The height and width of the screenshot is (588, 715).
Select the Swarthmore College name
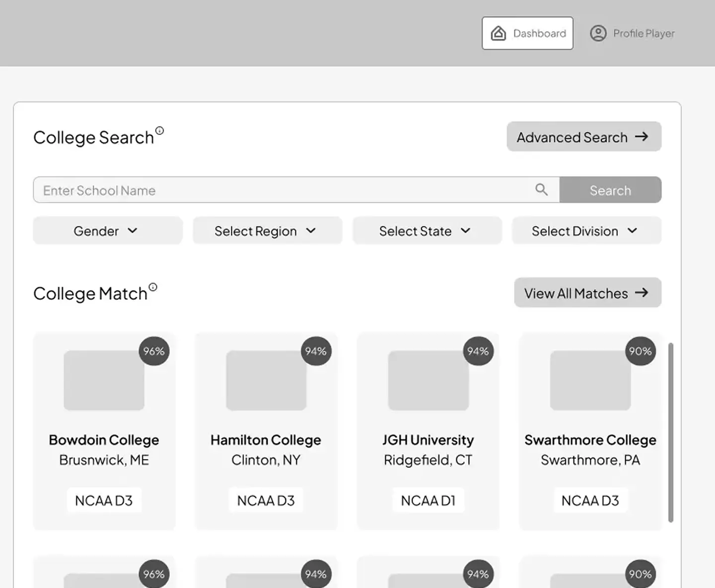[590, 440]
